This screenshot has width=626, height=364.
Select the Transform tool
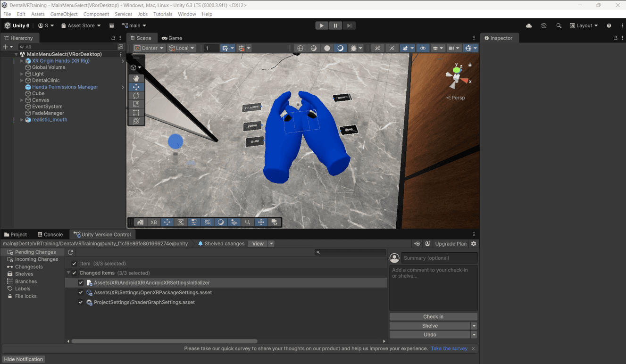pyautogui.click(x=136, y=121)
